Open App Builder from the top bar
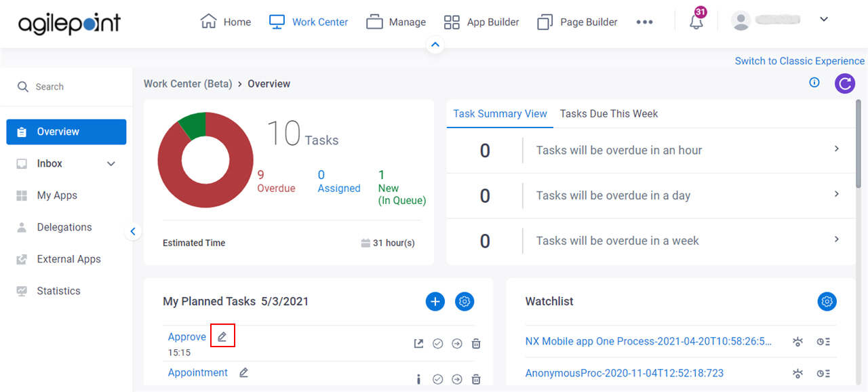Image resolution: width=868 pixels, height=392 pixels. [x=481, y=22]
